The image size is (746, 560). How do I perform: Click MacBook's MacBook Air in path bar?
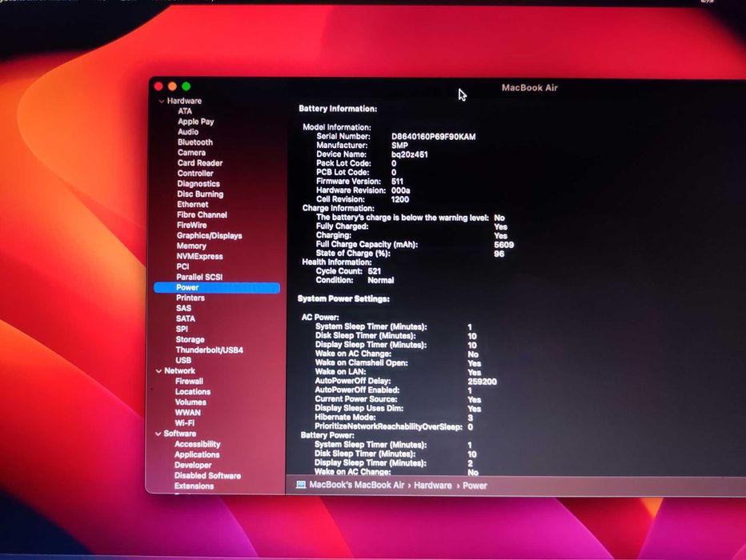356,485
